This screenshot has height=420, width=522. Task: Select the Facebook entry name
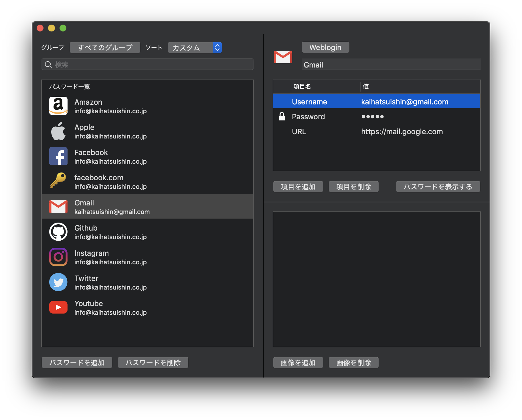coord(91,152)
